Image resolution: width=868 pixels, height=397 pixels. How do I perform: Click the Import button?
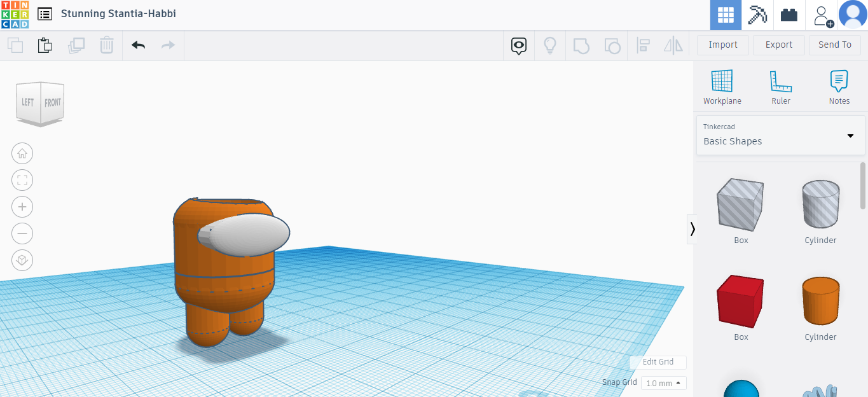pos(723,45)
